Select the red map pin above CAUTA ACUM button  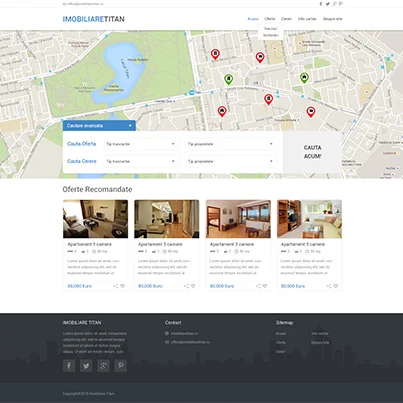click(311, 112)
